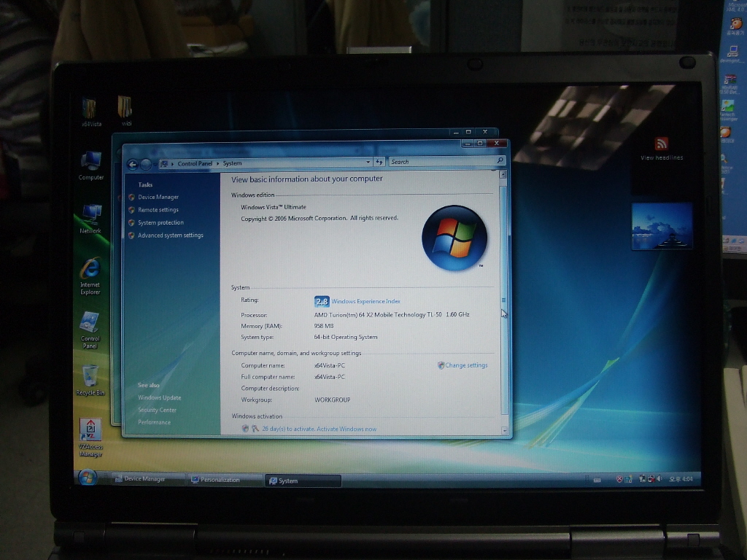Screen dimensions: 747x560
Task: Select the Recycle Bin icon
Action: pyautogui.click(x=90, y=380)
